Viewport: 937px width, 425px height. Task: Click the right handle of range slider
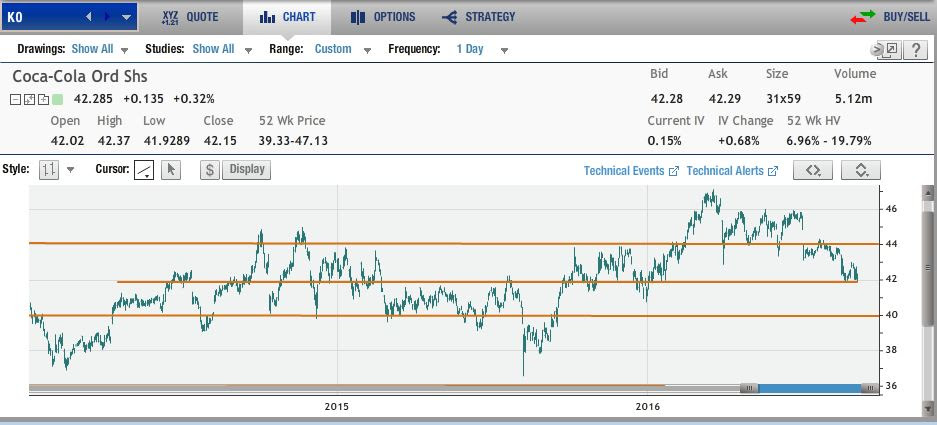click(x=869, y=389)
